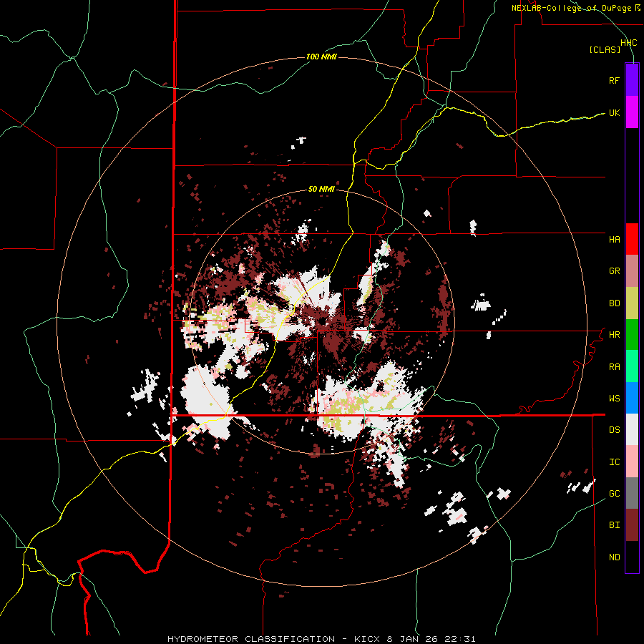Click the DS legend label
This screenshot has width=644, height=644.
(x=614, y=430)
